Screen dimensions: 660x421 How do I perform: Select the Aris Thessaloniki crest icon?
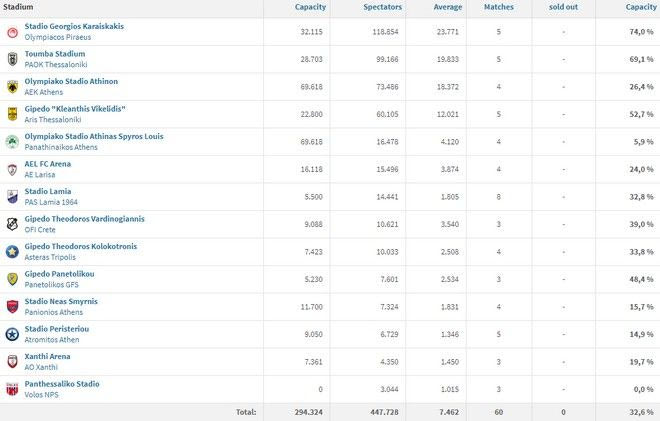click(x=12, y=114)
